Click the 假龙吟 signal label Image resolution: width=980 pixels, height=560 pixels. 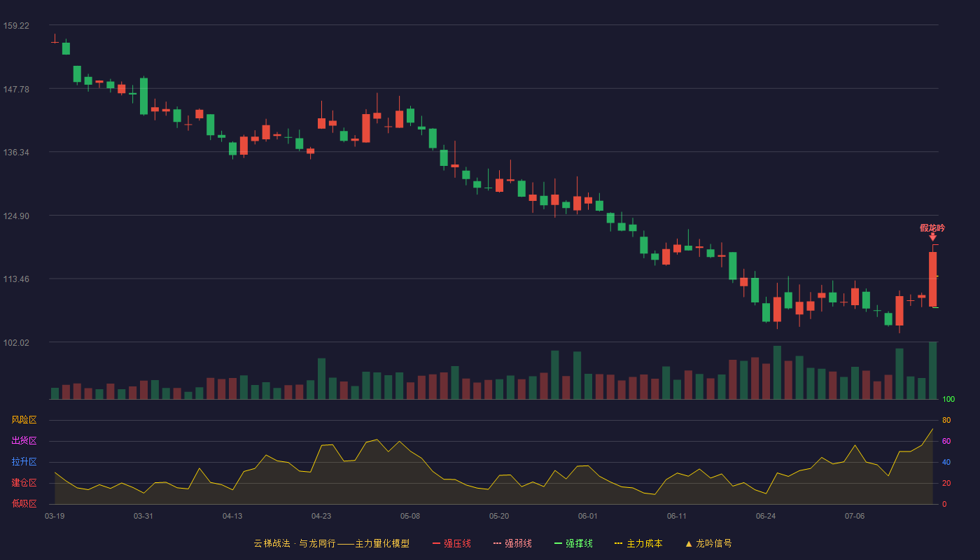[x=932, y=228]
